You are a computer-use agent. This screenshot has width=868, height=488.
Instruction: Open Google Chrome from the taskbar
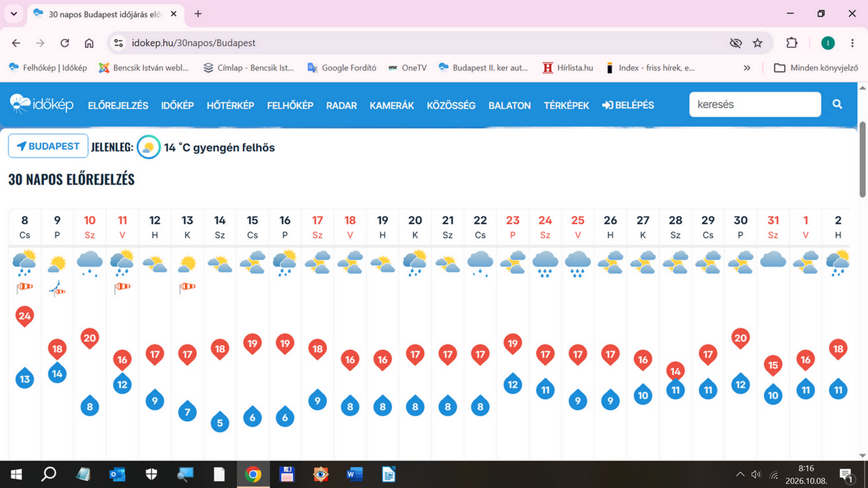[253, 475]
